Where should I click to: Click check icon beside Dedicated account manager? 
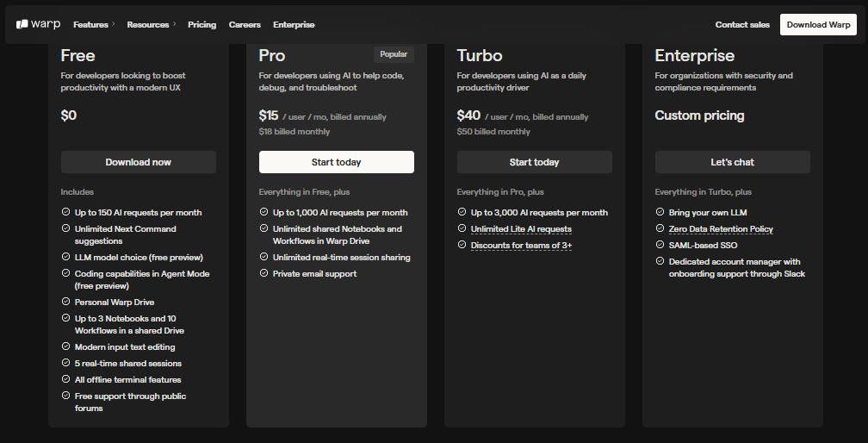(x=660, y=261)
